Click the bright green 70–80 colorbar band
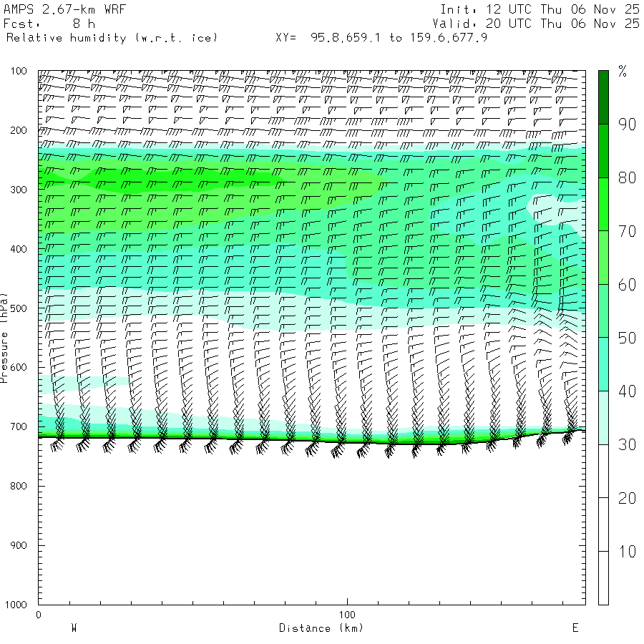 (603, 204)
